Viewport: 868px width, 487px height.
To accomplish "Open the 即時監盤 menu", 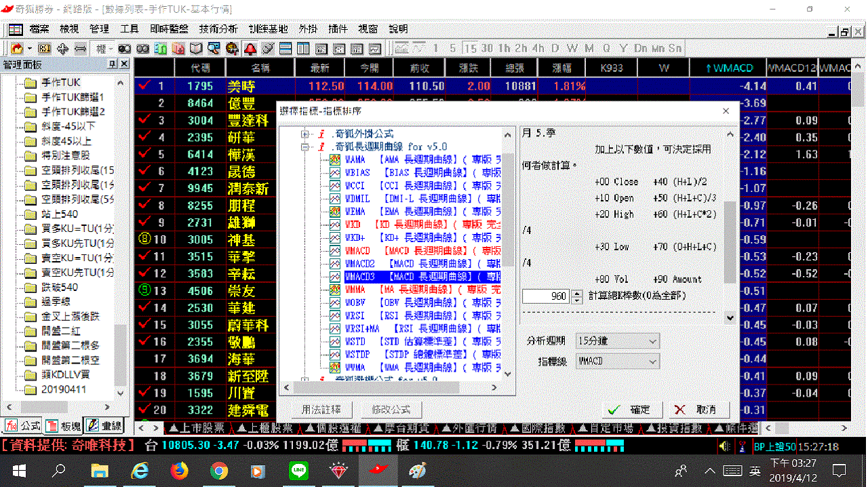I will (x=169, y=29).
